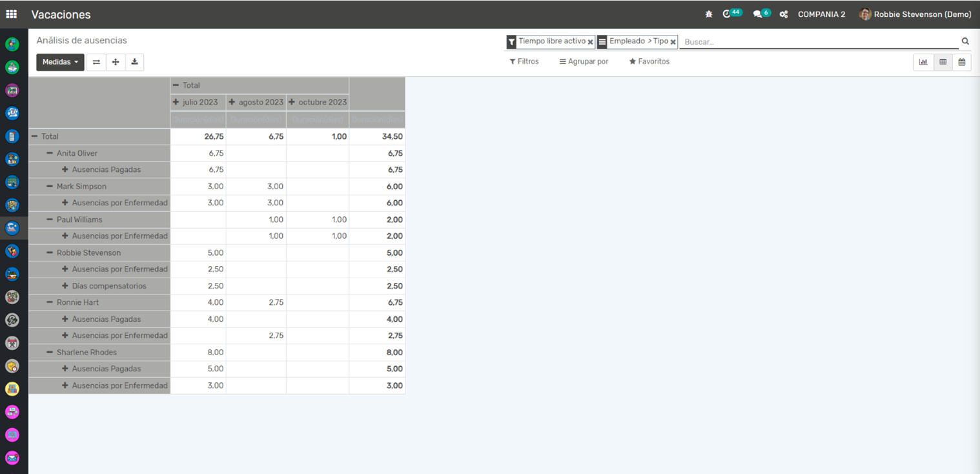Open the apps grid menu icon
Viewport: 980px width, 474px height.
12,14
